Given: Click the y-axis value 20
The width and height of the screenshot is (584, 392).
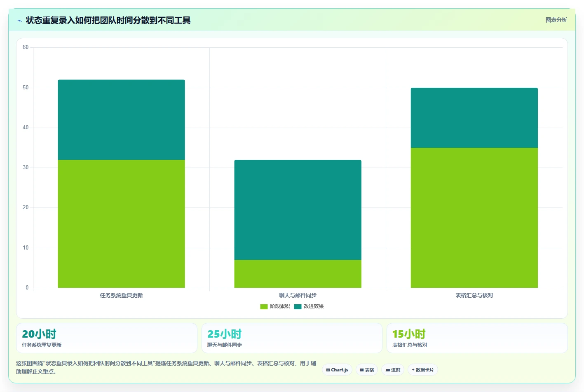Looking at the screenshot, I should [26, 208].
